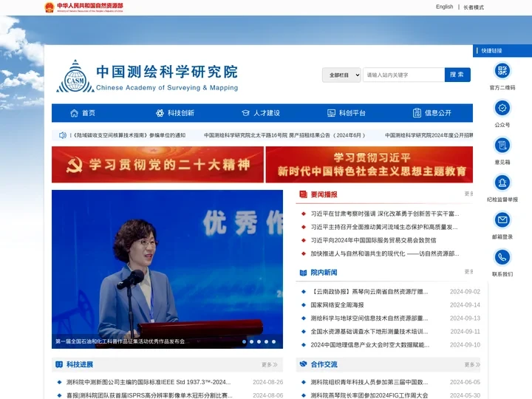Screen dimensions: 532x399
Task: Select the second carousel slide dot
Action: (x=252, y=341)
